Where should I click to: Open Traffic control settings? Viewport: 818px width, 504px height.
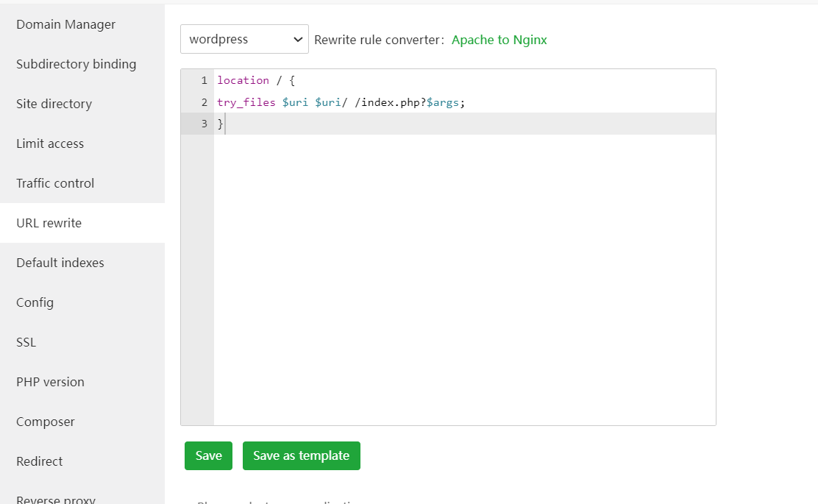pyautogui.click(x=55, y=183)
